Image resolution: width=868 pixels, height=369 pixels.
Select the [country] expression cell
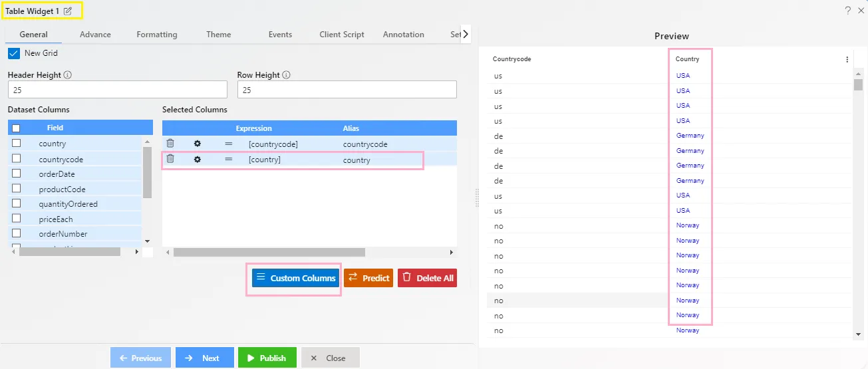click(265, 160)
